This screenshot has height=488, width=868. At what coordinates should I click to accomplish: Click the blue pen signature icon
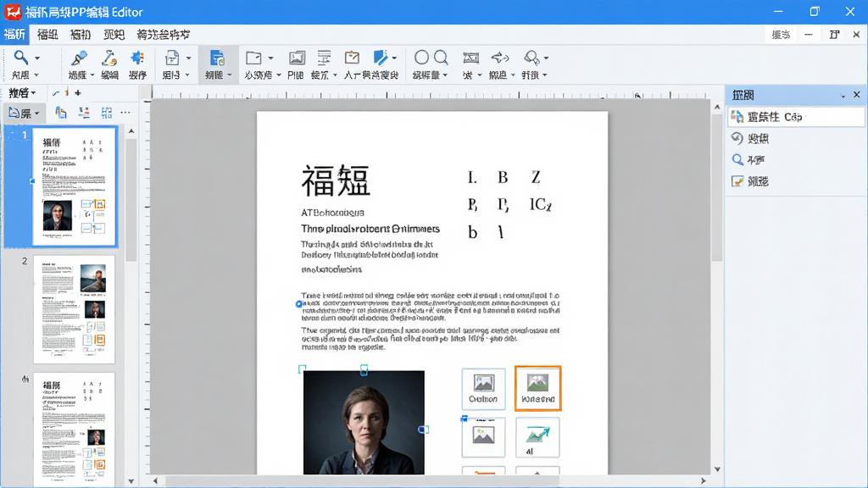pyautogui.click(x=381, y=58)
